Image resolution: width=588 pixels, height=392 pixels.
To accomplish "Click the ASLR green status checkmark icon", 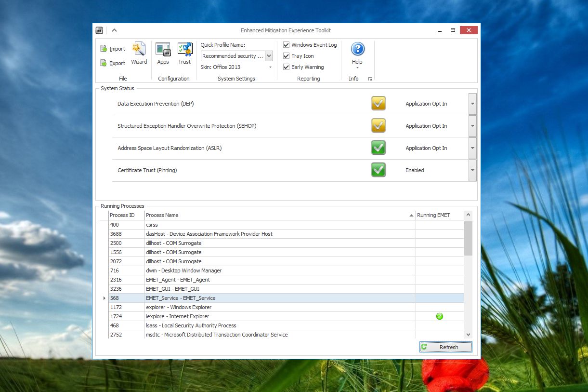I will [x=379, y=148].
